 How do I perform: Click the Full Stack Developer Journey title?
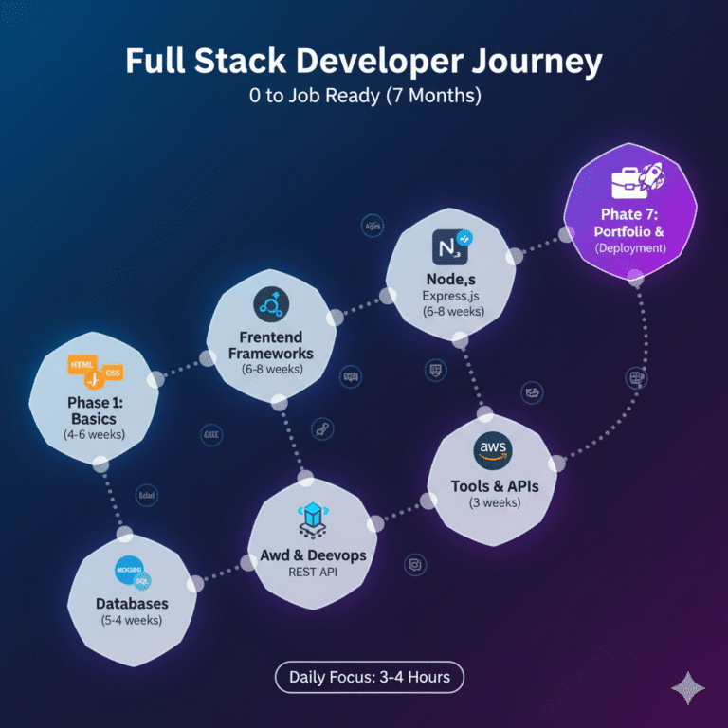coord(364,63)
